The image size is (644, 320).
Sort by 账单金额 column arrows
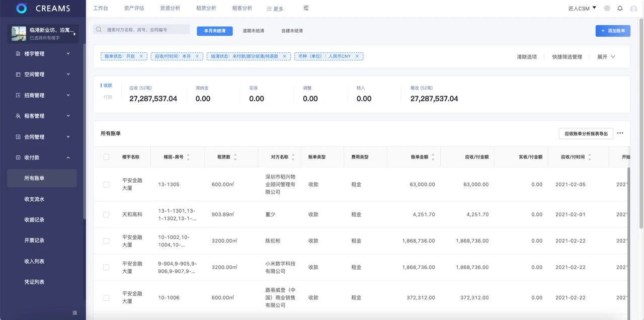tap(433, 157)
